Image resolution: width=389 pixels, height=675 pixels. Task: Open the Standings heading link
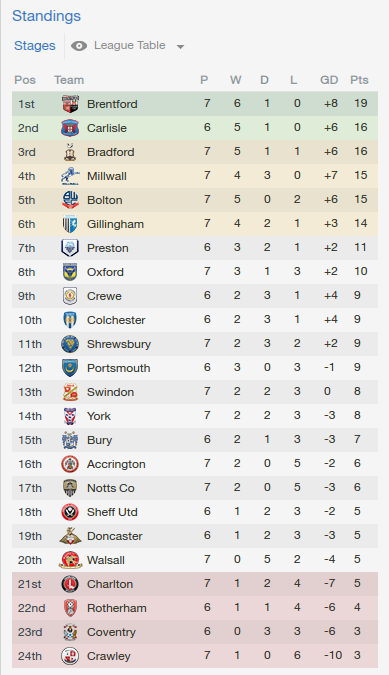46,16
